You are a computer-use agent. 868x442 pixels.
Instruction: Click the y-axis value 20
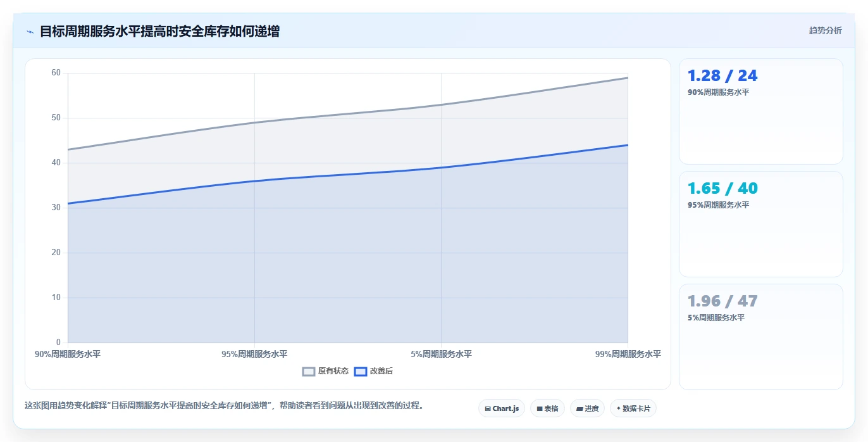(56, 253)
